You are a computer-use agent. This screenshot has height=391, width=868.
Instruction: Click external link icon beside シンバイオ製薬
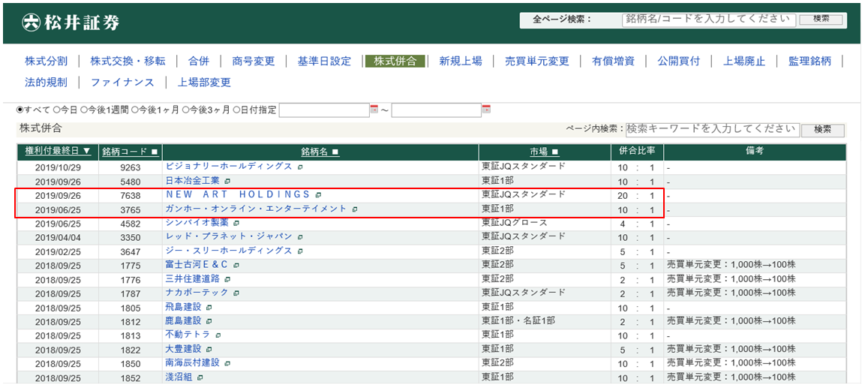[x=236, y=223]
